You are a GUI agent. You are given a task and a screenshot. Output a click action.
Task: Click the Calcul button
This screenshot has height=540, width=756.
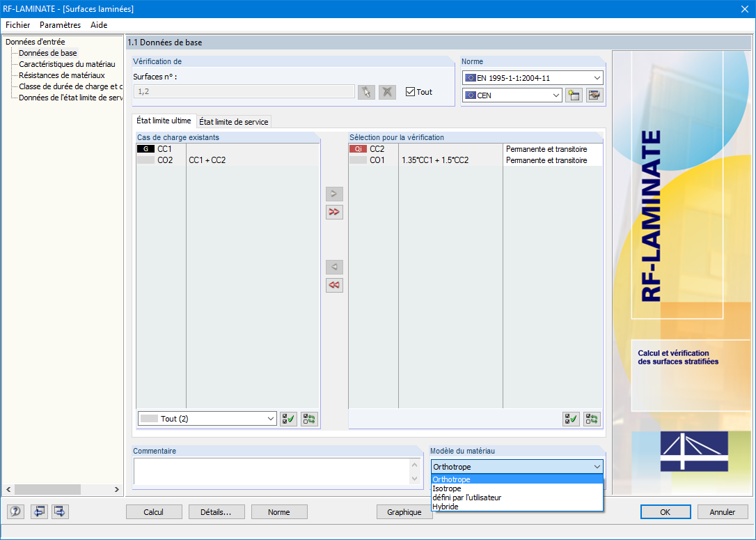pyautogui.click(x=154, y=512)
